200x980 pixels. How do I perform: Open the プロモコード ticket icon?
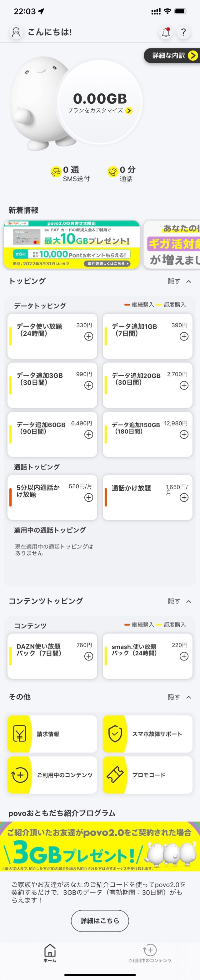[115, 774]
